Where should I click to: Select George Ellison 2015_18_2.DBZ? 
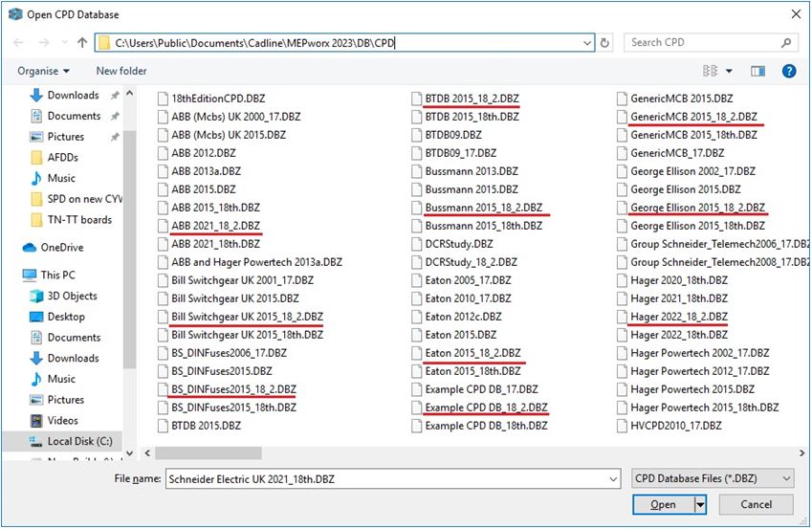pyautogui.click(x=697, y=208)
